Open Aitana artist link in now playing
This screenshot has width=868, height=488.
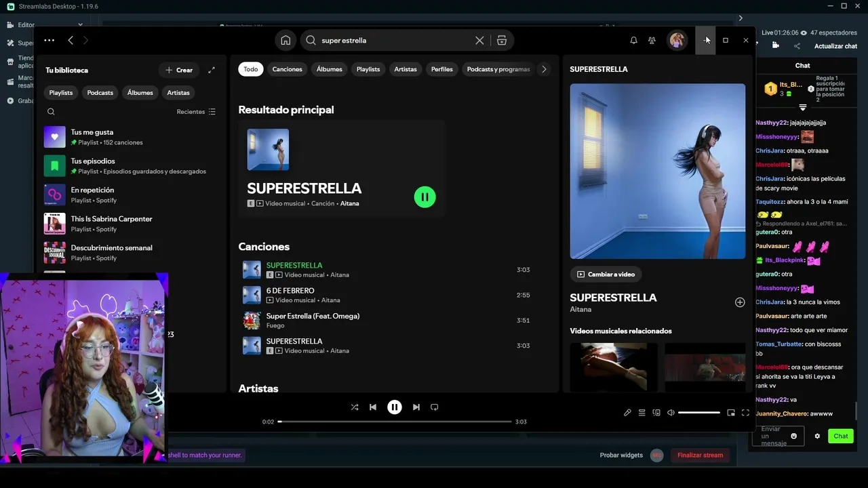(x=580, y=310)
